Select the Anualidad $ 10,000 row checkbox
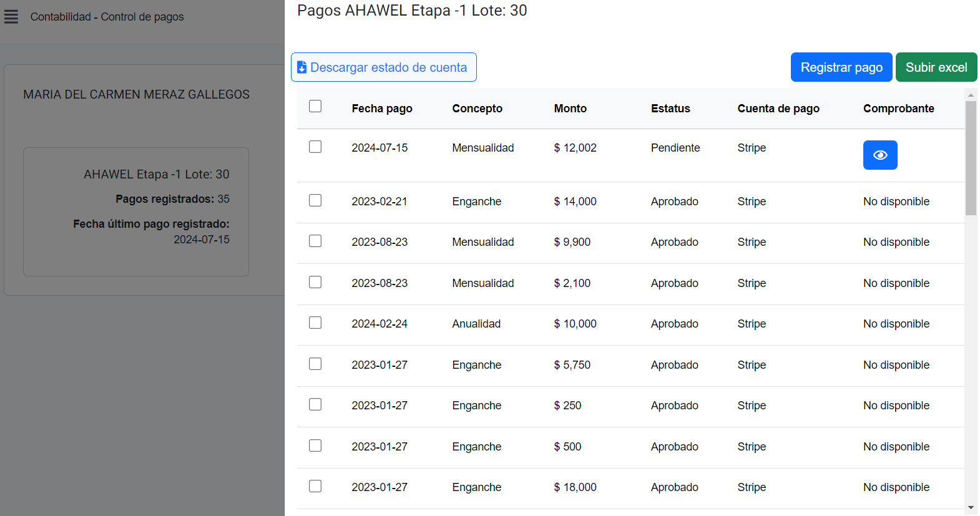The width and height of the screenshot is (980, 516). point(315,323)
